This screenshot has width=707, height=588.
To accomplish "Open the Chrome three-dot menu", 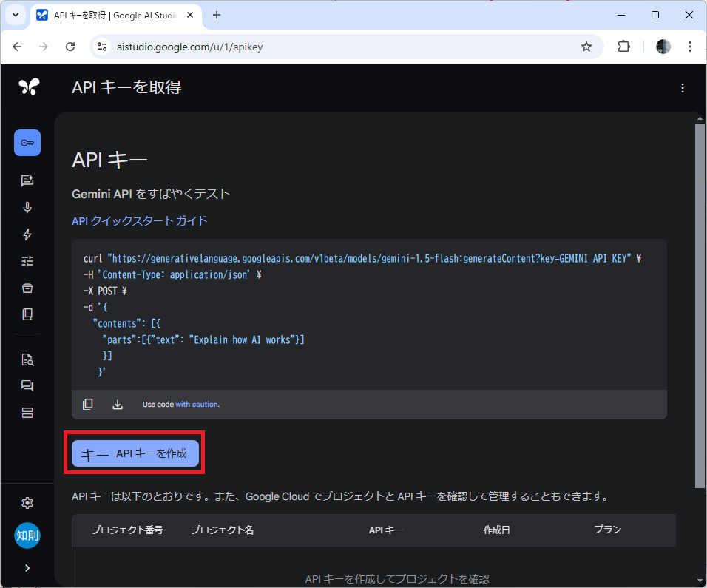I will click(689, 47).
